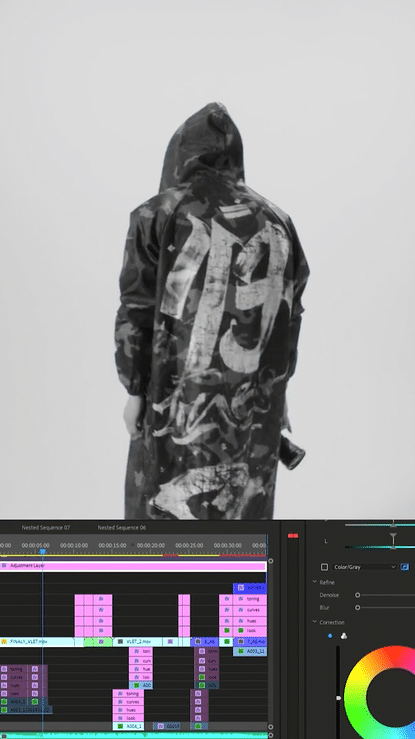Jump to 00:00:10:00 on time ruler
The width and height of the screenshot is (415, 739).
pos(74,545)
